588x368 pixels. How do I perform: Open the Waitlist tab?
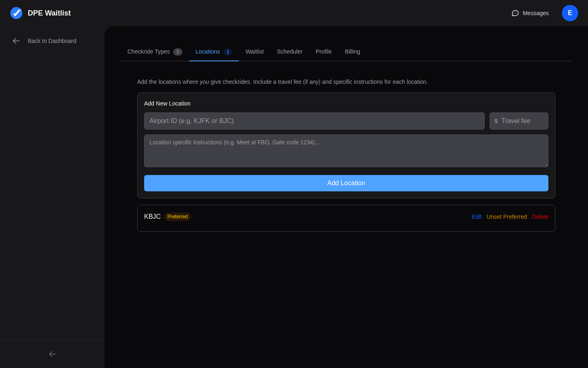click(x=254, y=52)
